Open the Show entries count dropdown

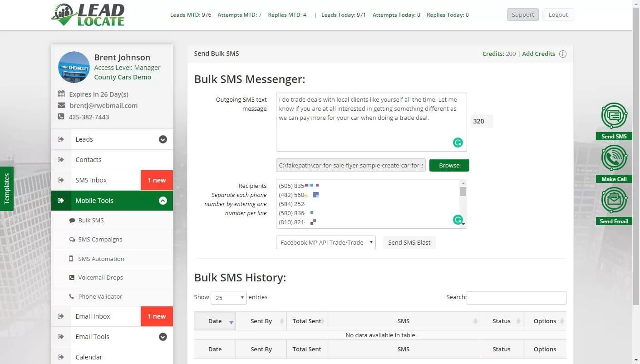(229, 298)
